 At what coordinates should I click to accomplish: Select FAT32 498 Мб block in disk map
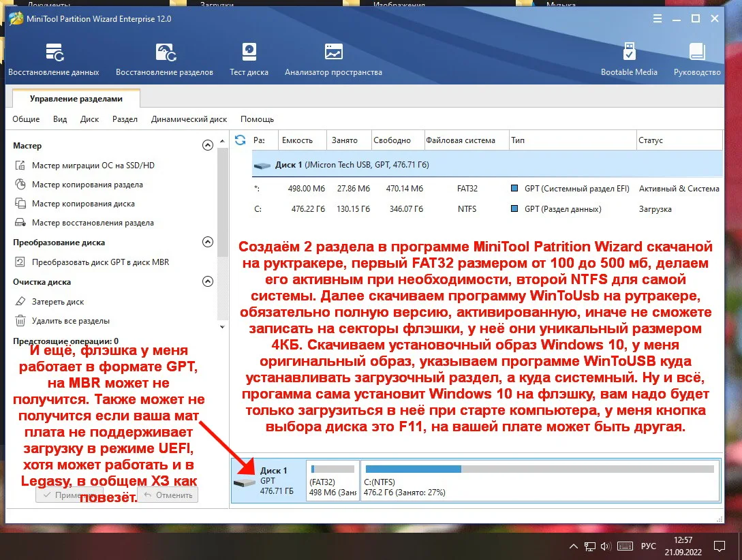(x=333, y=480)
